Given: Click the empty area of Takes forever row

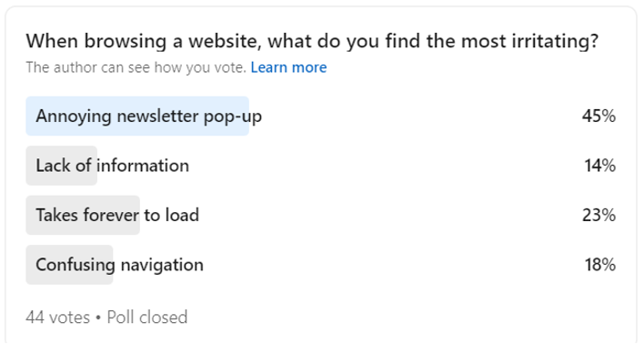Looking at the screenshot, I should tap(390, 215).
